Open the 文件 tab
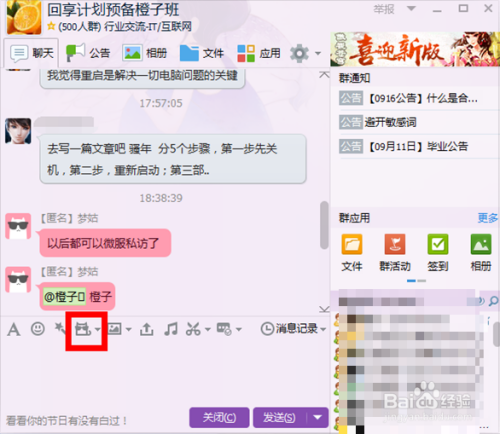This screenshot has height=434, width=500. tap(202, 53)
